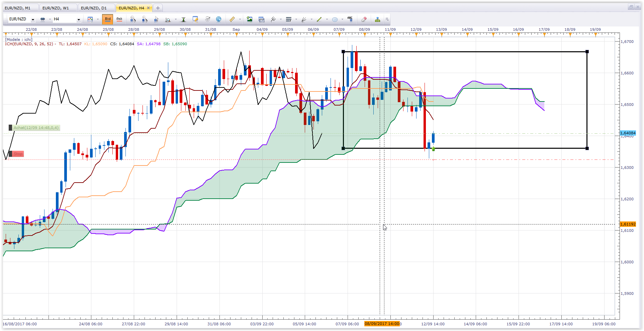
Task: Expand the ellipse shape dropdown arrow
Action: (x=342, y=19)
